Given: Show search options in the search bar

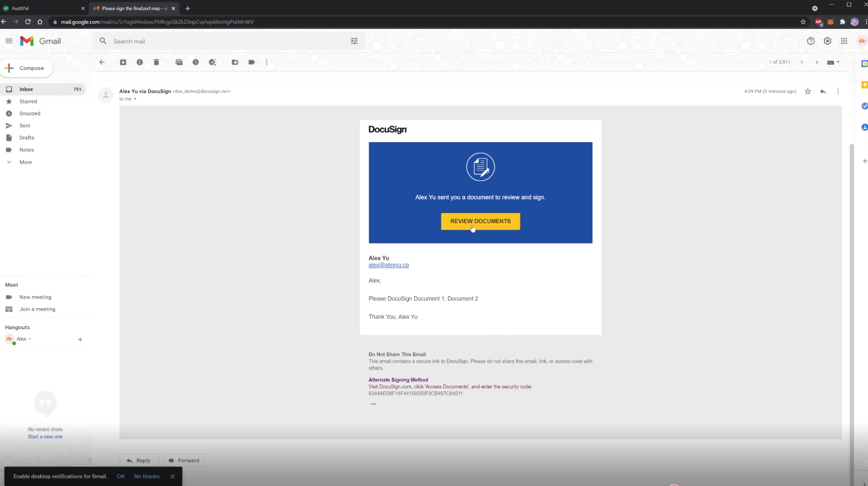Looking at the screenshot, I should pyautogui.click(x=354, y=41).
